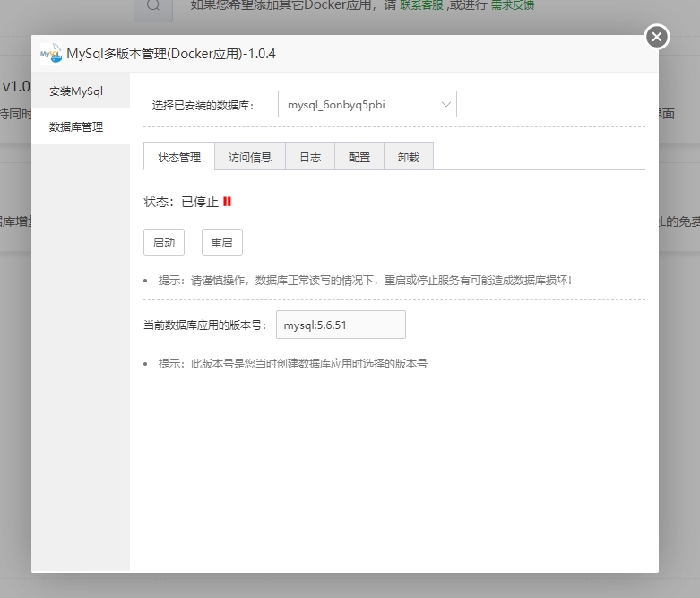
Task: Click the hint about 创建数据库应用时选择的版本号
Action: (293, 363)
